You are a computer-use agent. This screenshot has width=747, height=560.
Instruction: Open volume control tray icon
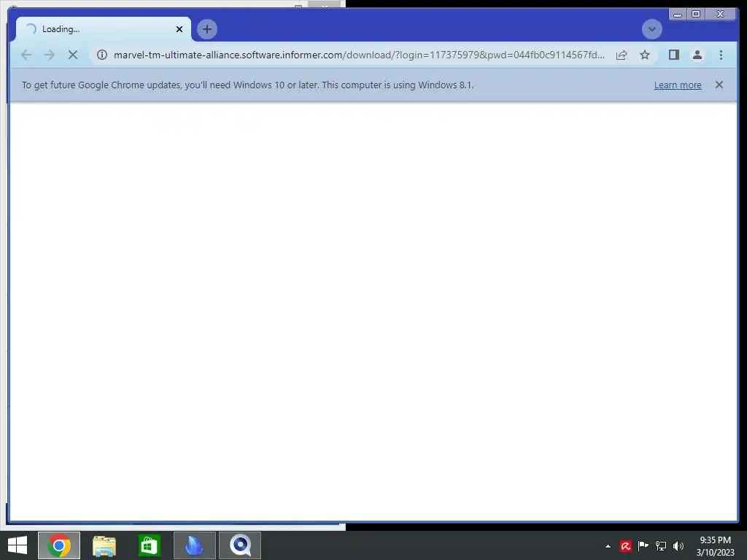click(x=678, y=546)
